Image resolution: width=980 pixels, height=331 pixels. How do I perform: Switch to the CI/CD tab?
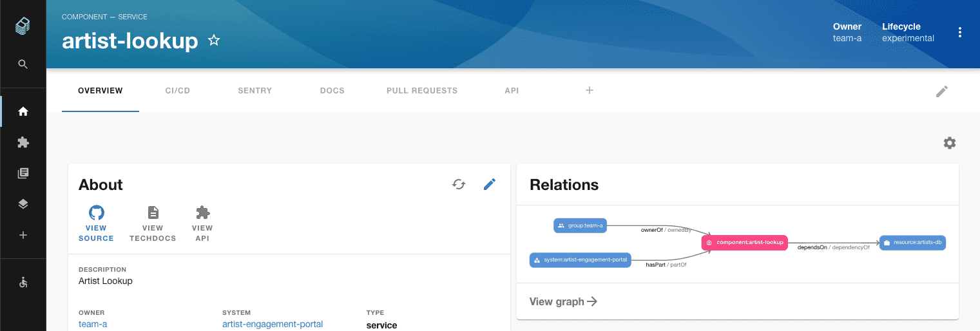tap(178, 91)
